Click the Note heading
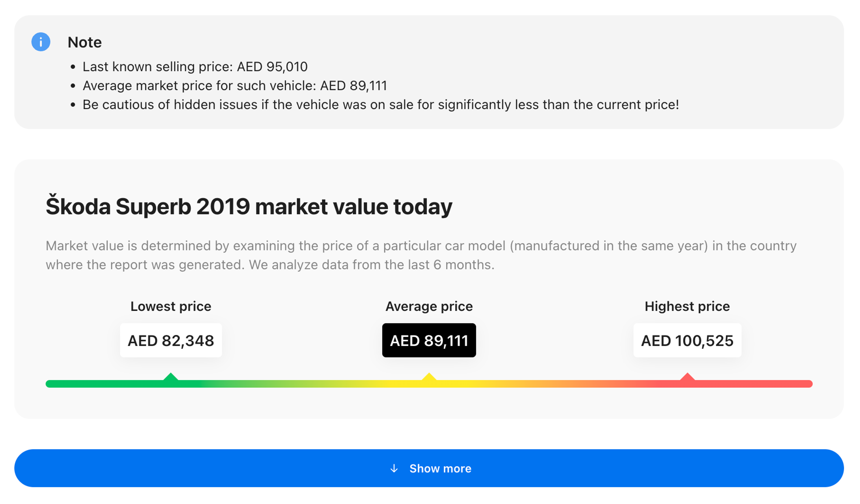 click(85, 42)
